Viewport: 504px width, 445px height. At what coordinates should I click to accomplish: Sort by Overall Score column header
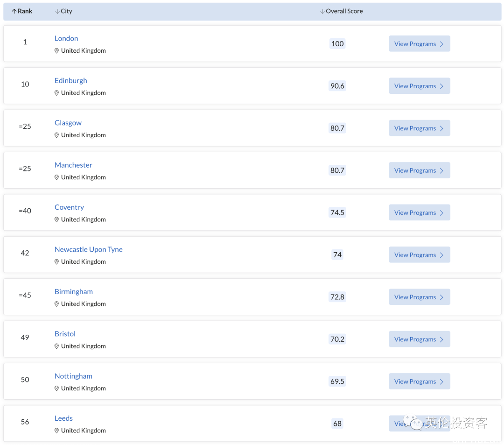pyautogui.click(x=341, y=11)
